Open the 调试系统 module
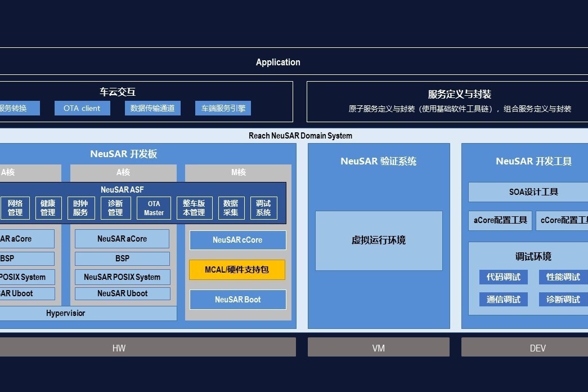This screenshot has width=588, height=392. tap(263, 207)
